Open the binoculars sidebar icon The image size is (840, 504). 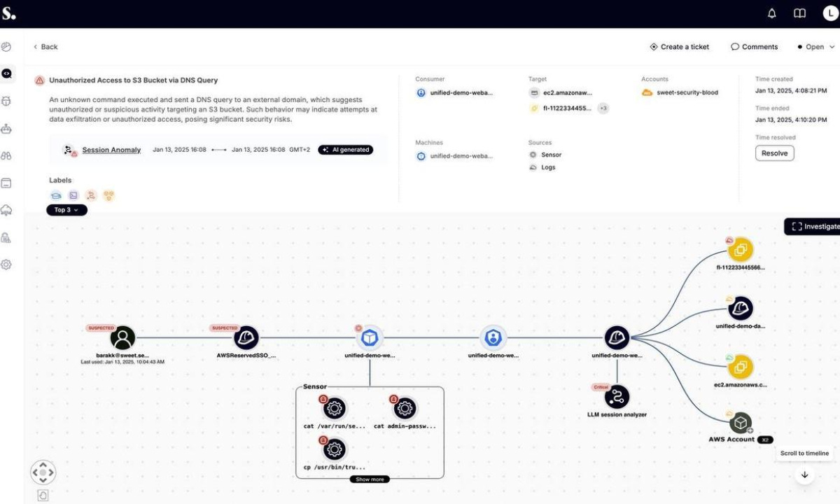pos(6,156)
